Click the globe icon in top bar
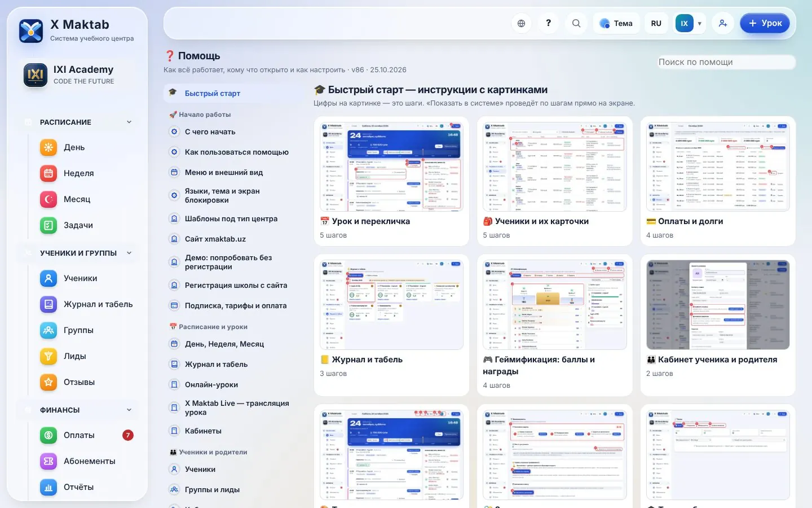 click(521, 23)
